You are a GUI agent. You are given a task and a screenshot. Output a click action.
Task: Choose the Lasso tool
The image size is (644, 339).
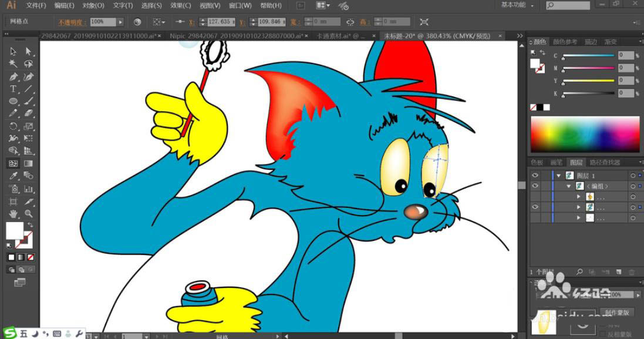(28, 63)
